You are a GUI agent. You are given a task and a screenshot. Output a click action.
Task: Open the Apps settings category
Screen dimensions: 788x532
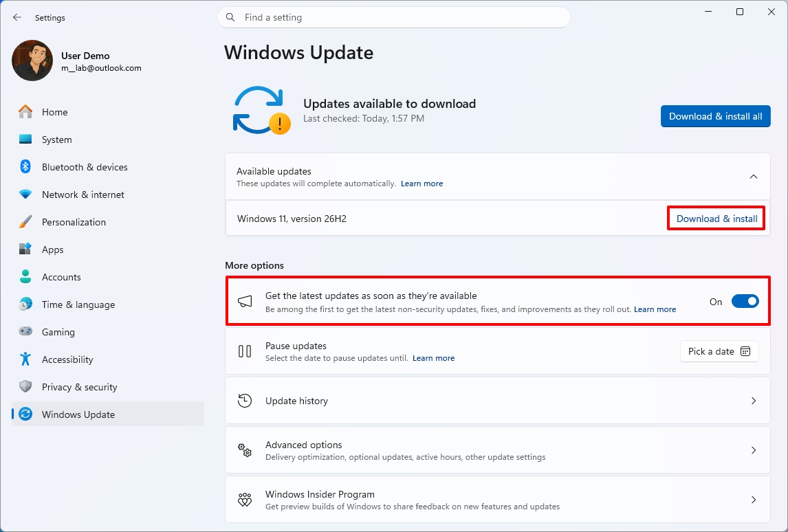[108, 250]
